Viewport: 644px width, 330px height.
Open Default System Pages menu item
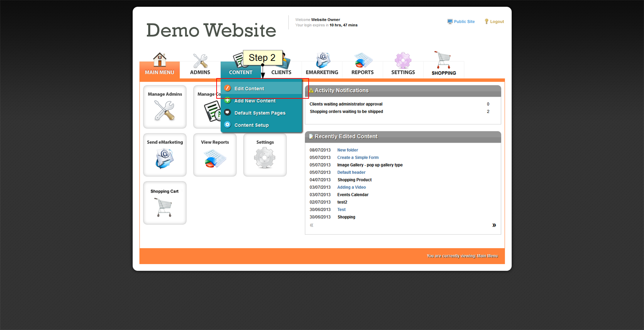[260, 113]
